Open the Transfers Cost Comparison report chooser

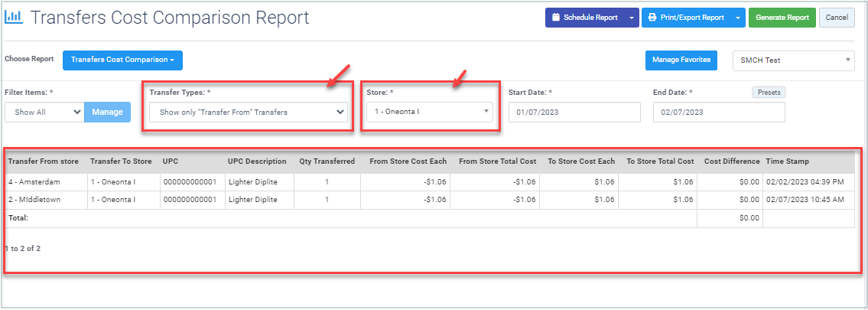(123, 60)
